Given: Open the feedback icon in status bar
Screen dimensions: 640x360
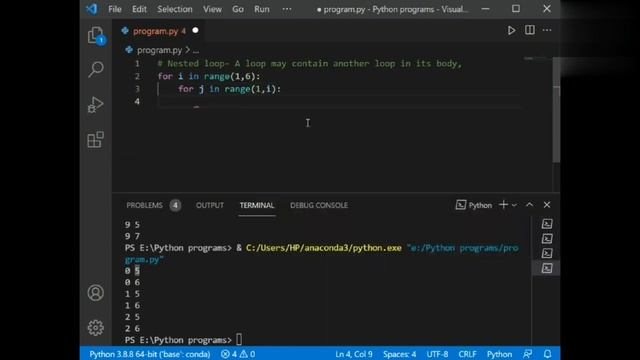Looking at the screenshot, I should (x=527, y=354).
